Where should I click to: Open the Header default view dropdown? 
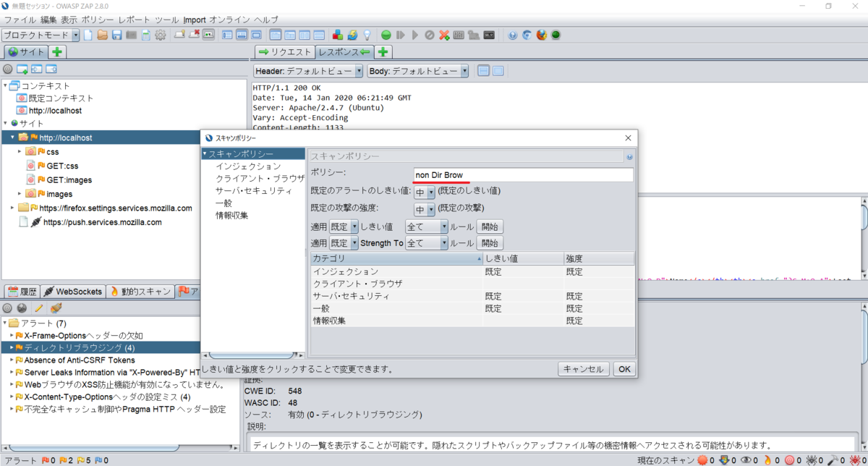(308, 71)
